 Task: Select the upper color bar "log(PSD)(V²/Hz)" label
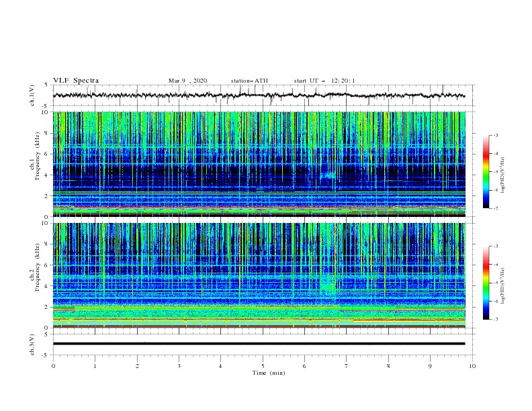coord(503,175)
